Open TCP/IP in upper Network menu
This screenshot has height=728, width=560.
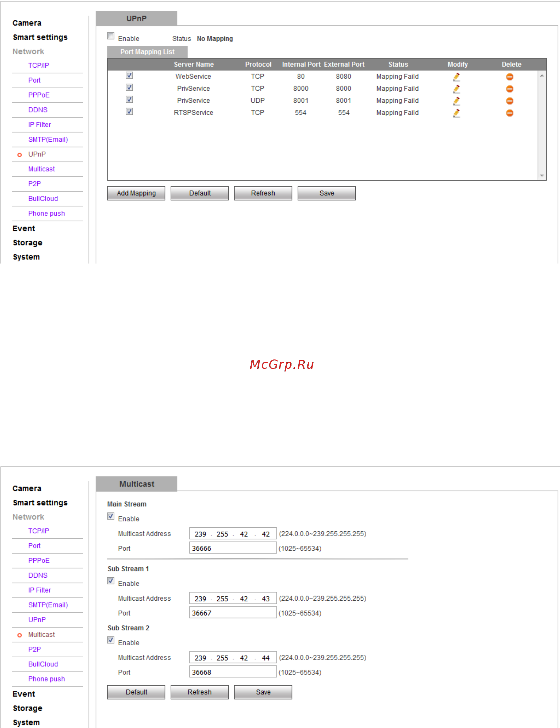(x=39, y=66)
